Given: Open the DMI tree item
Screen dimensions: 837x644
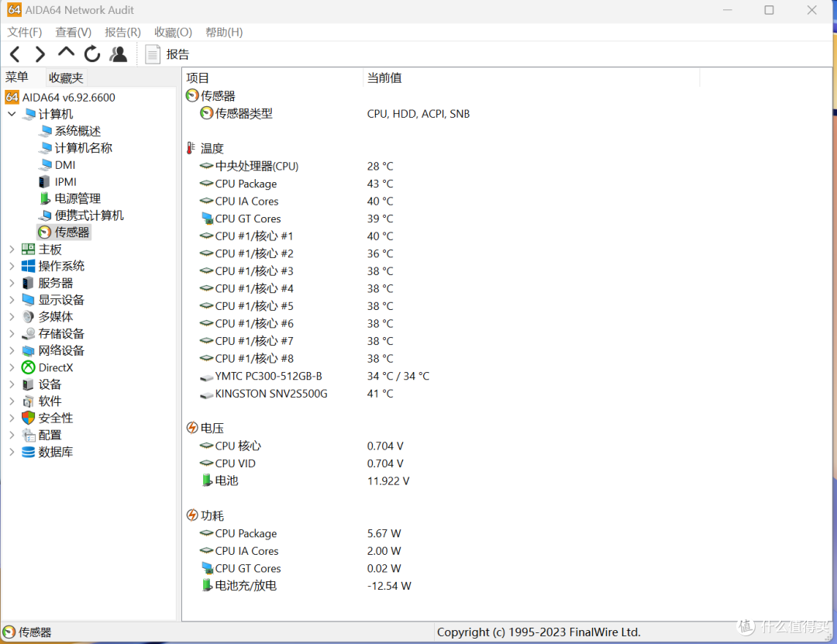Looking at the screenshot, I should [57, 165].
